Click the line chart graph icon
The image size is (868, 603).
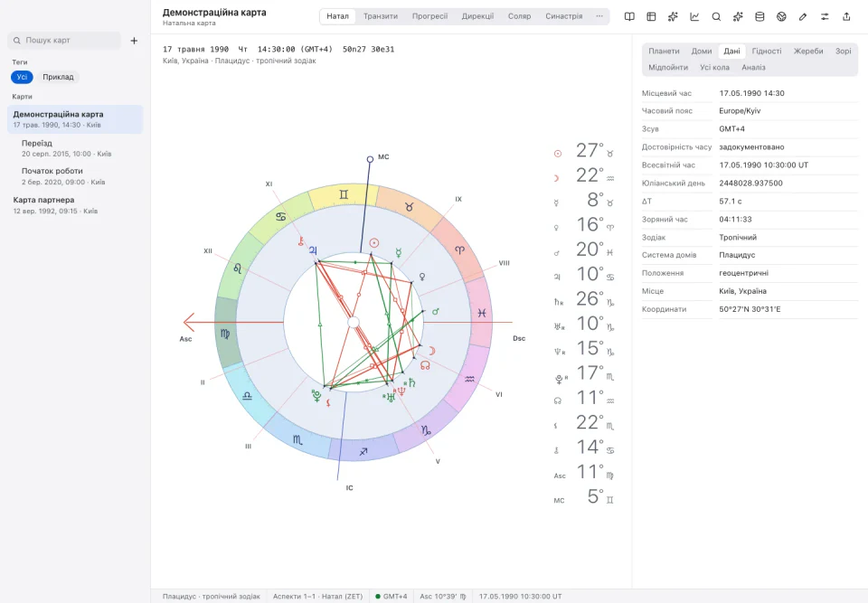click(694, 16)
